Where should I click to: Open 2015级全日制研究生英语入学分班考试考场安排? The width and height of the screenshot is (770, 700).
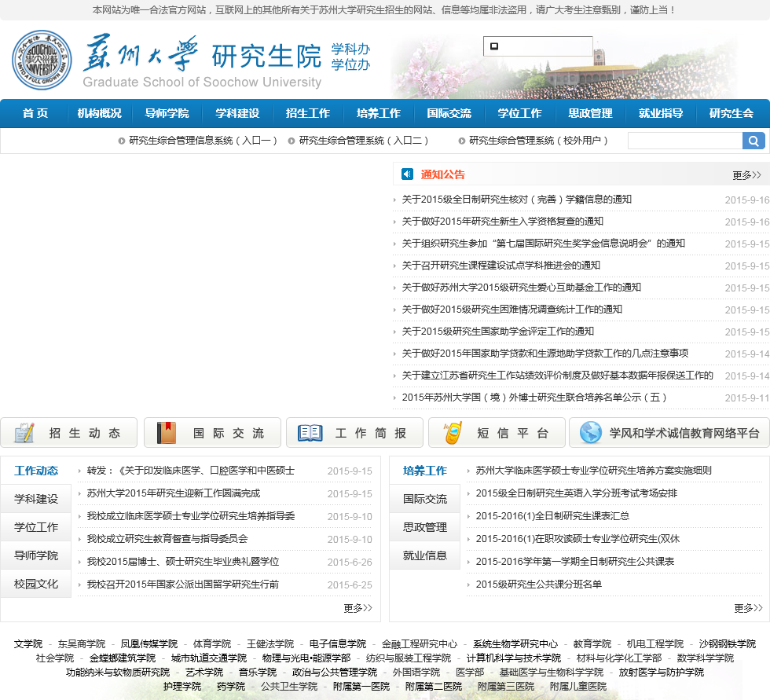(577, 493)
